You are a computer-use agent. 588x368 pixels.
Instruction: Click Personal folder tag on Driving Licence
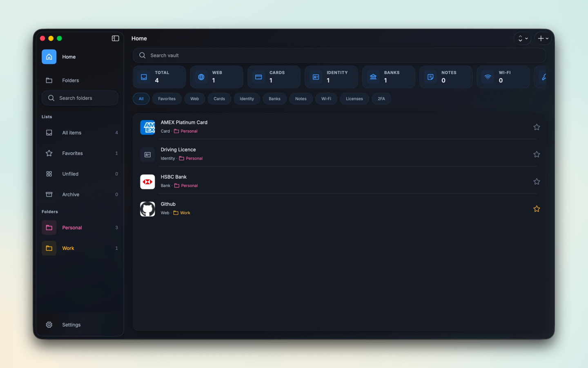[x=191, y=159]
